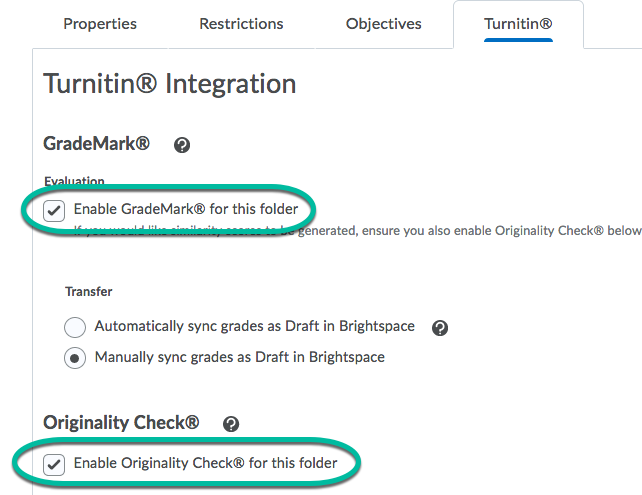Switch to the Properties tab
642x495 pixels.
tap(100, 24)
